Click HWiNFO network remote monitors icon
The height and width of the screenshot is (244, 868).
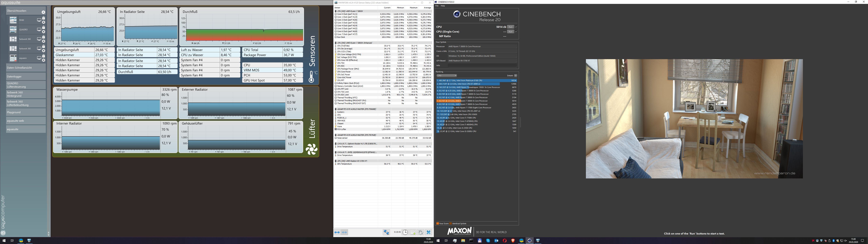(x=387, y=232)
